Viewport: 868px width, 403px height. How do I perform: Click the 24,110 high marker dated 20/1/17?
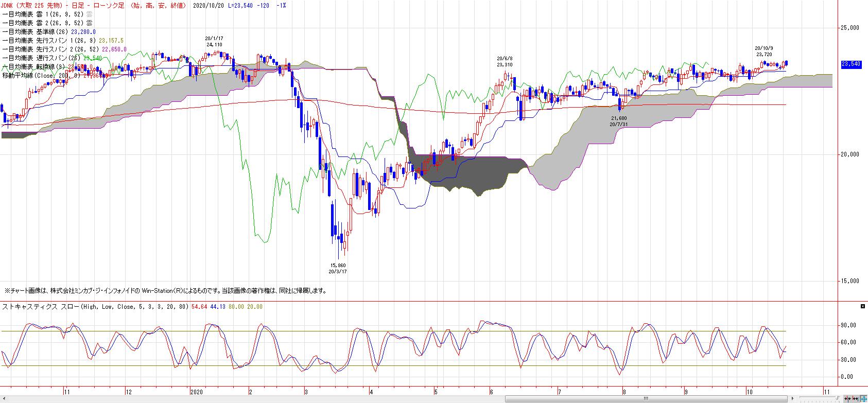point(214,42)
